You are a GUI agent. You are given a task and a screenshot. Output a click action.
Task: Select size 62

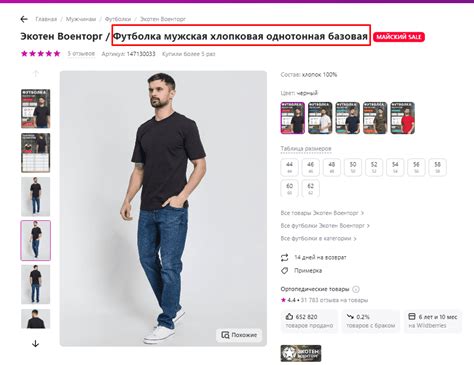(310, 188)
